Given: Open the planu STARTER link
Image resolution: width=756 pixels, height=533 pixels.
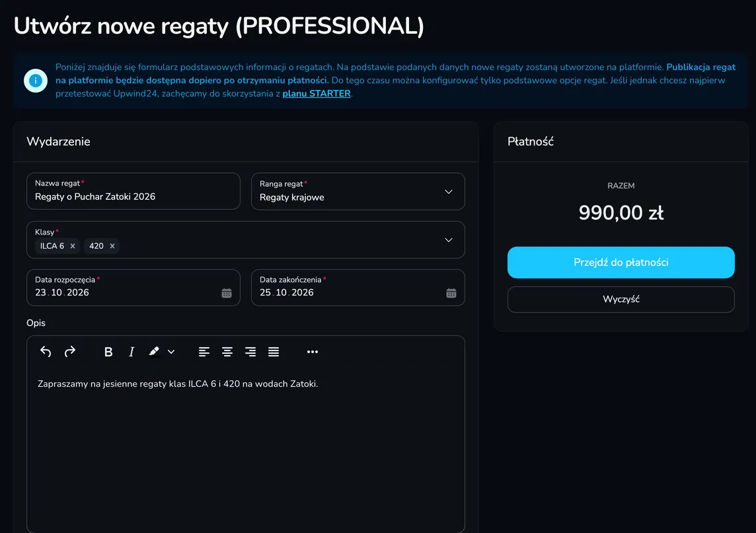Looking at the screenshot, I should point(317,94).
